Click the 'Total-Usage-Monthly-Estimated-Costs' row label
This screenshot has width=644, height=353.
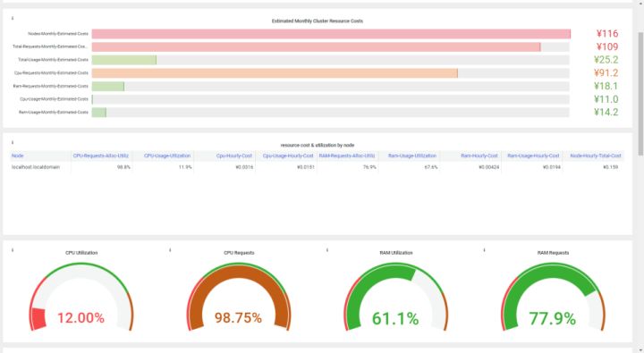point(53,60)
